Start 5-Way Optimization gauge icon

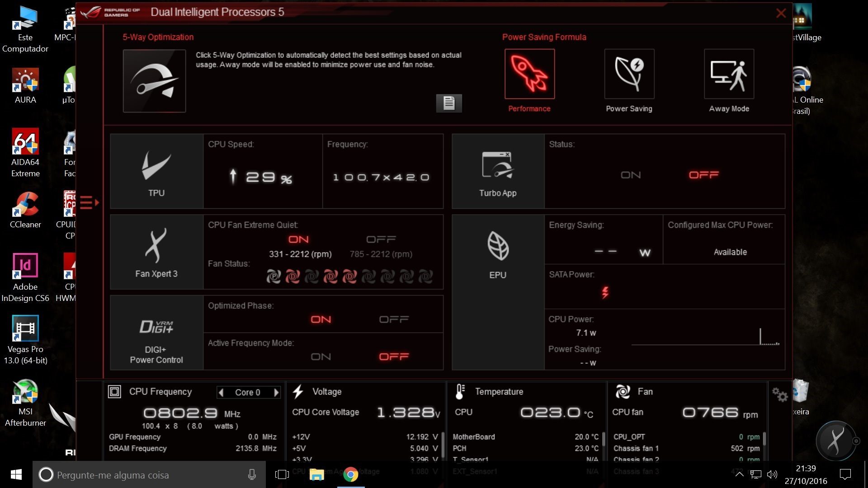pos(154,81)
